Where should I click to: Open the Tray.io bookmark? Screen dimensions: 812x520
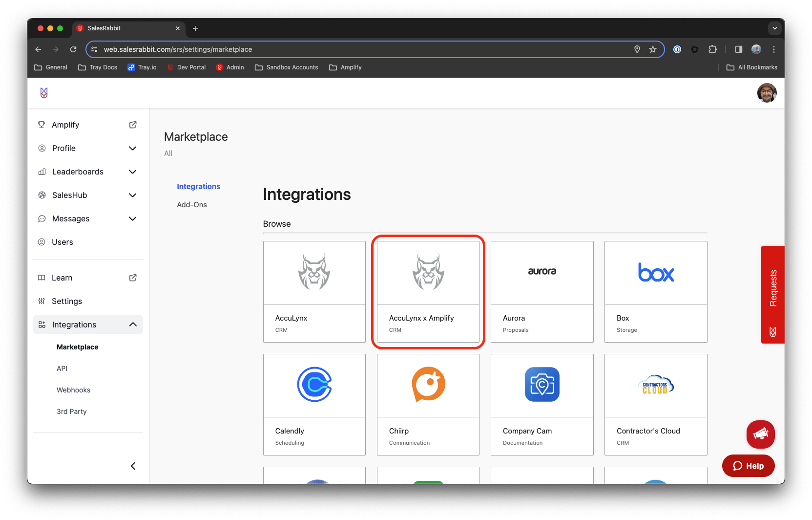point(142,67)
